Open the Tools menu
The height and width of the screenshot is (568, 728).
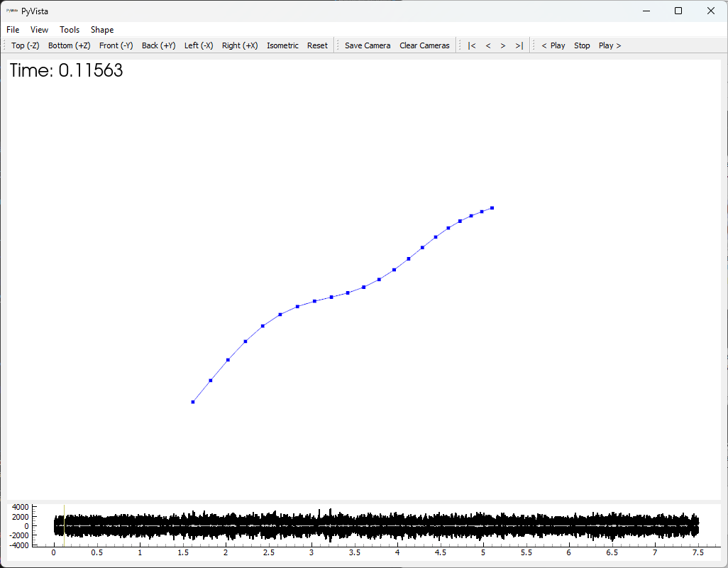(69, 29)
